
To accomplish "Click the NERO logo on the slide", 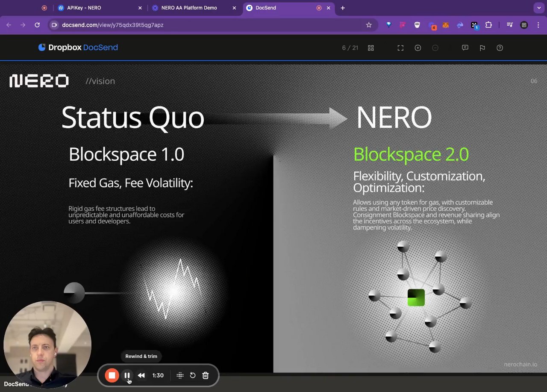I will 39,81.
